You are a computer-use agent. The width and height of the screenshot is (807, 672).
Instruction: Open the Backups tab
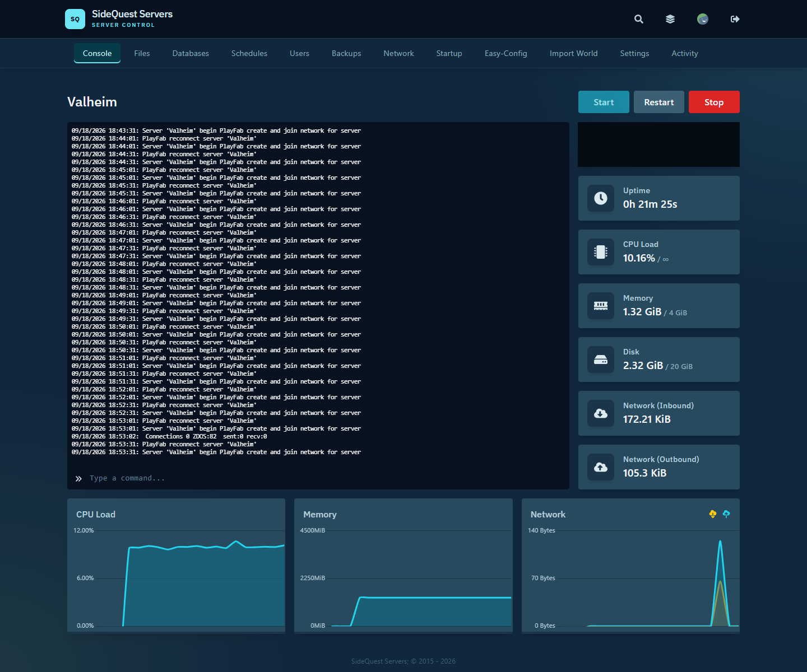346,53
